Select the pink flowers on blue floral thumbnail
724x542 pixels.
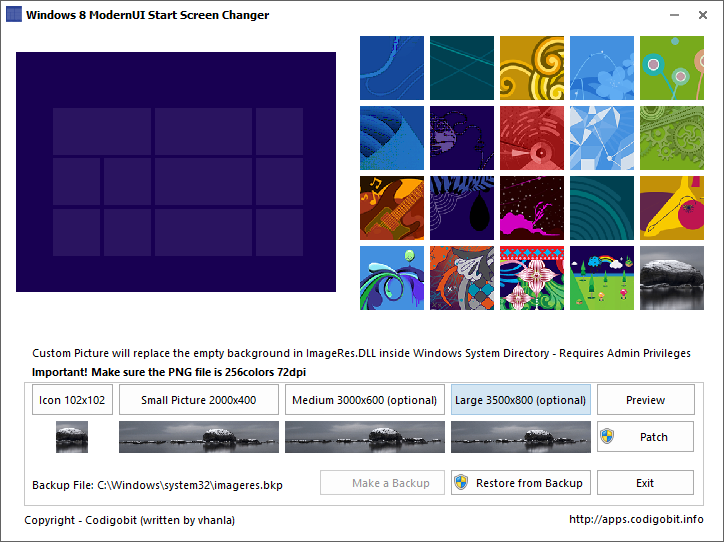[532, 278]
